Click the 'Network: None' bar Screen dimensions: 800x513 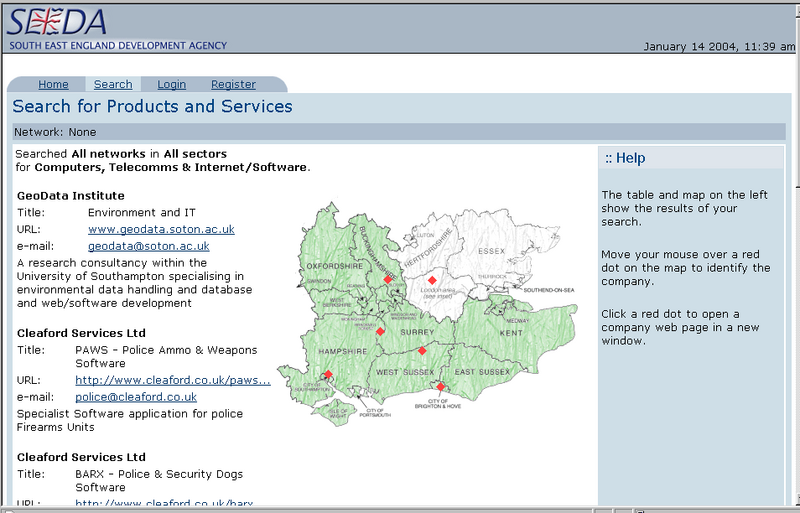pos(399,132)
